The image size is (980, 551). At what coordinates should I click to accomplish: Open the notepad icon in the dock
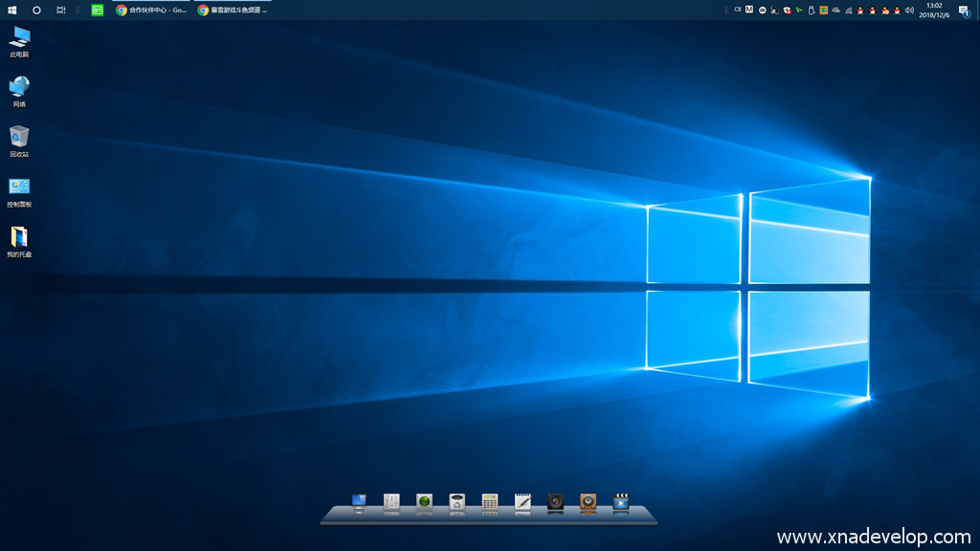(523, 502)
